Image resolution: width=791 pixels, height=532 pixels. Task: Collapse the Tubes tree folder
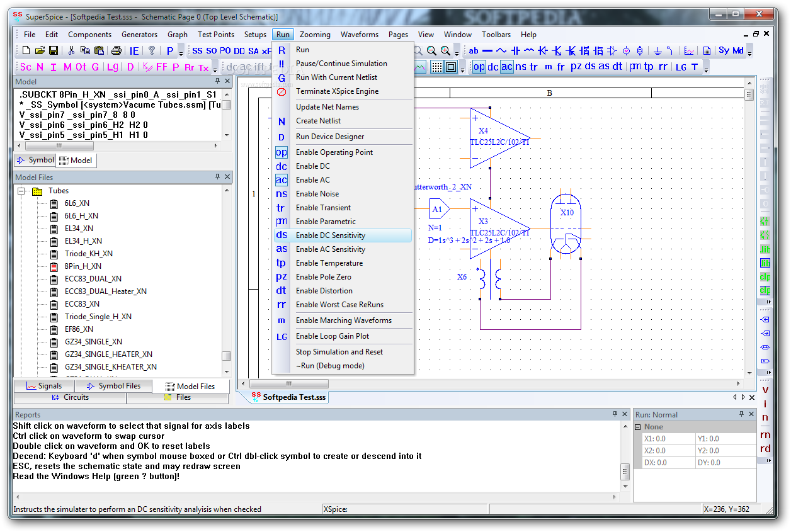pyautogui.click(x=21, y=191)
